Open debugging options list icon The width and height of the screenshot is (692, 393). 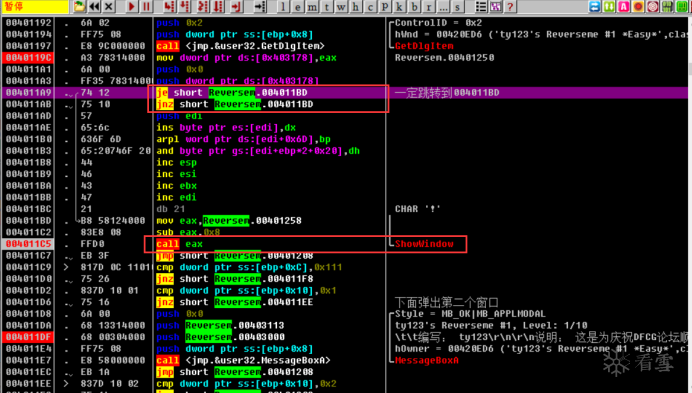(481, 7)
